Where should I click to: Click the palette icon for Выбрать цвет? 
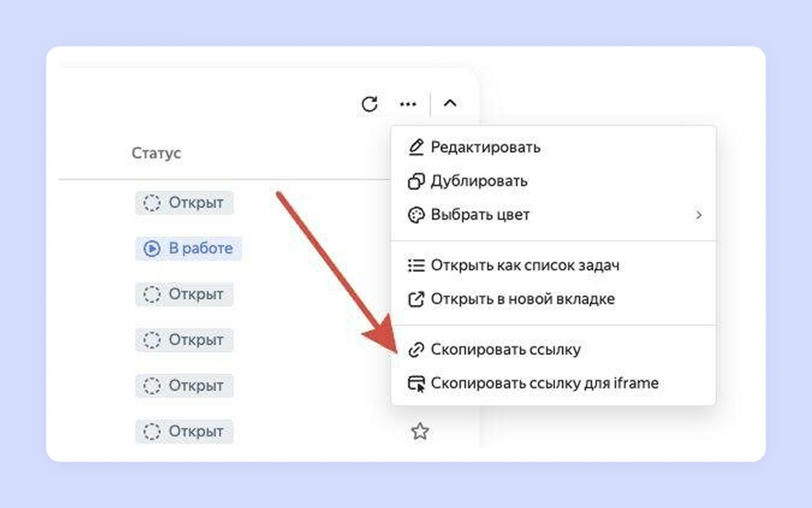pos(416,215)
